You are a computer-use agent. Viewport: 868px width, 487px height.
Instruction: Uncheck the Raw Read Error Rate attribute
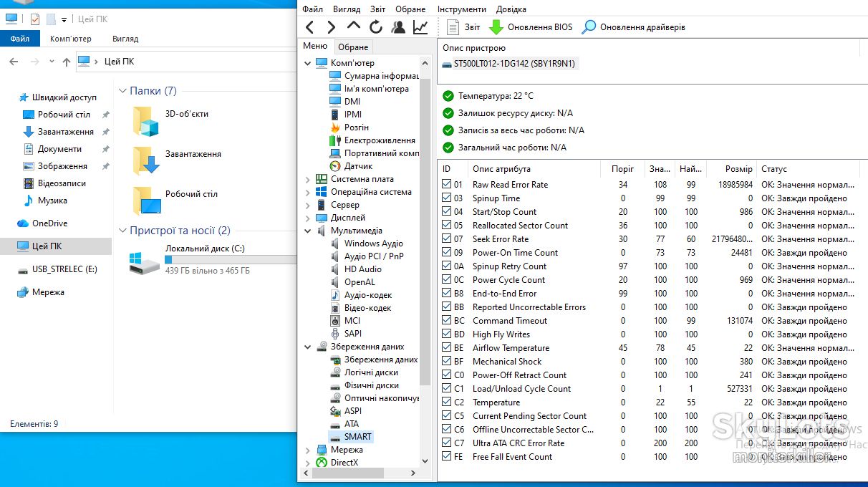447,185
